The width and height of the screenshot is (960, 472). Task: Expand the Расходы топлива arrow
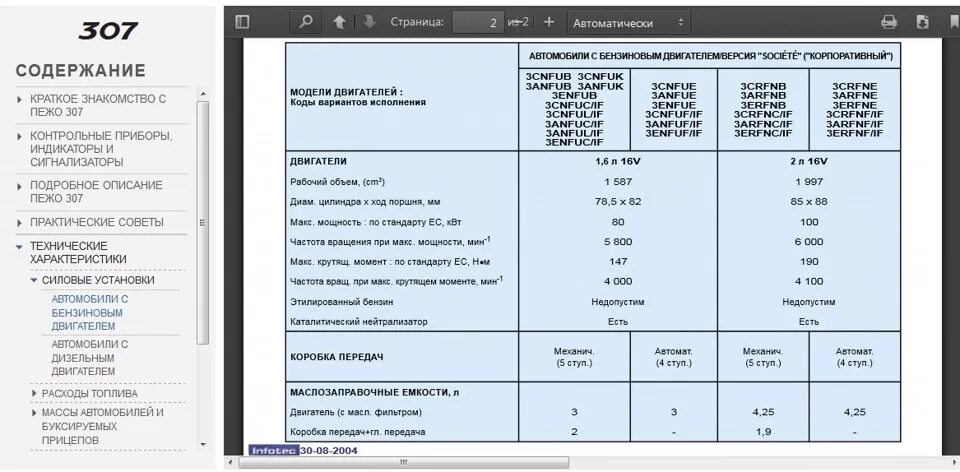pyautogui.click(x=34, y=393)
